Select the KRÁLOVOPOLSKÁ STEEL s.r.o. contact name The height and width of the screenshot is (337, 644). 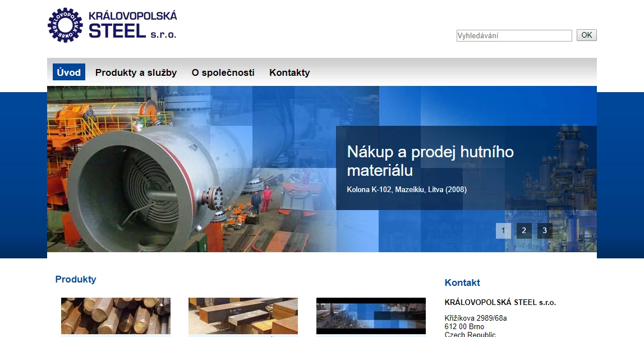pyautogui.click(x=500, y=303)
